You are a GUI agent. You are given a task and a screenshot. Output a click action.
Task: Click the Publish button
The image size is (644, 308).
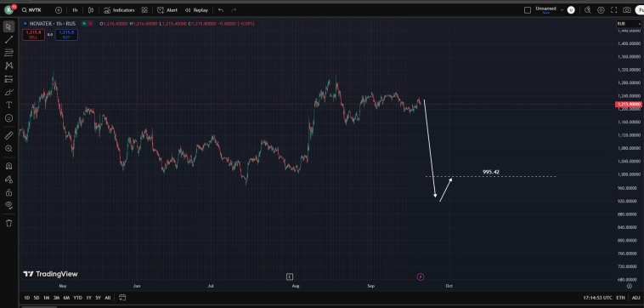tap(640, 10)
